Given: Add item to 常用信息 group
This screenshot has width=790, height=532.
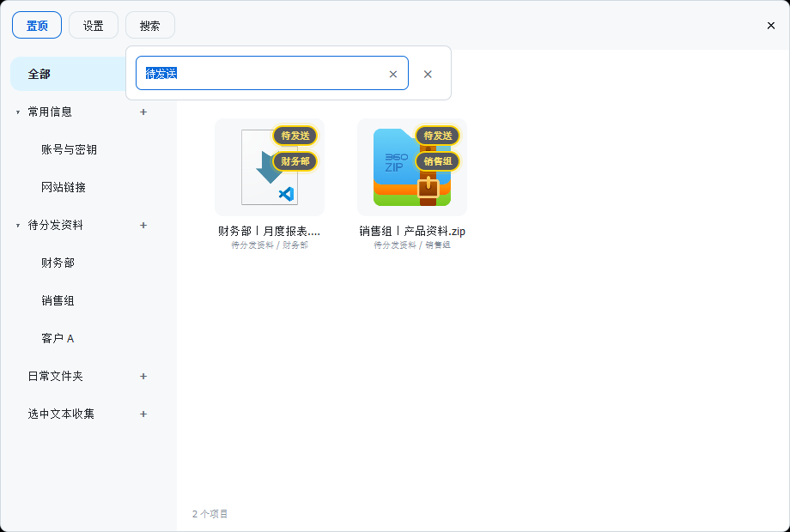Looking at the screenshot, I should pos(143,112).
